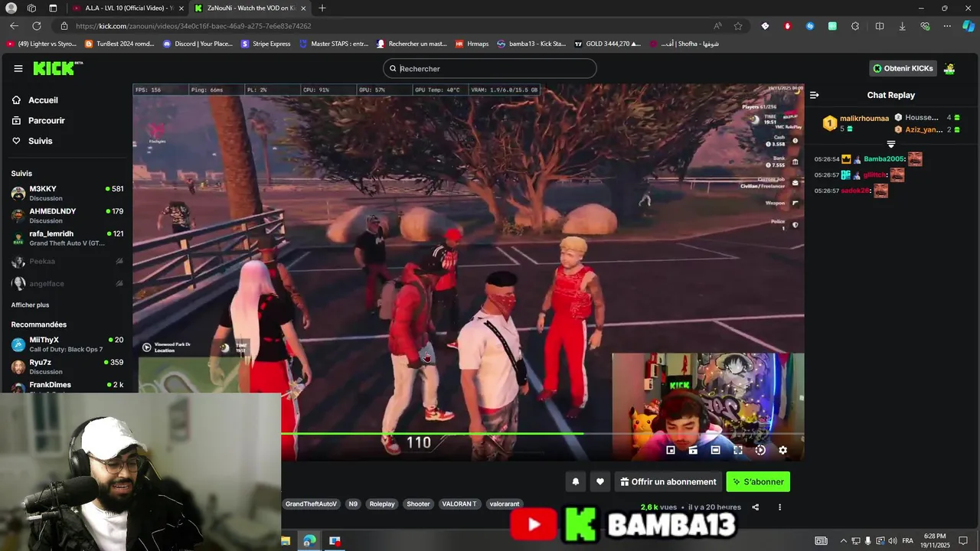Click the browser address bar URL
Viewport: 980px width, 551px height.
193,26
